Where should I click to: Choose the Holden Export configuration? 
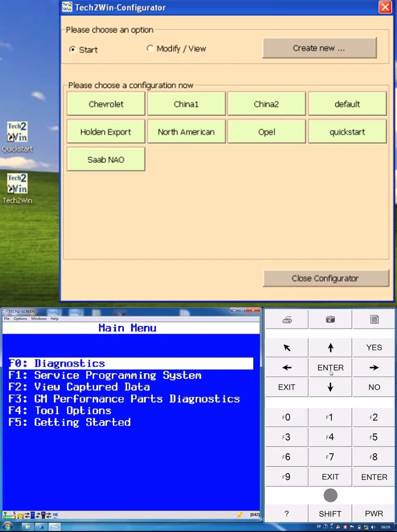tap(106, 132)
